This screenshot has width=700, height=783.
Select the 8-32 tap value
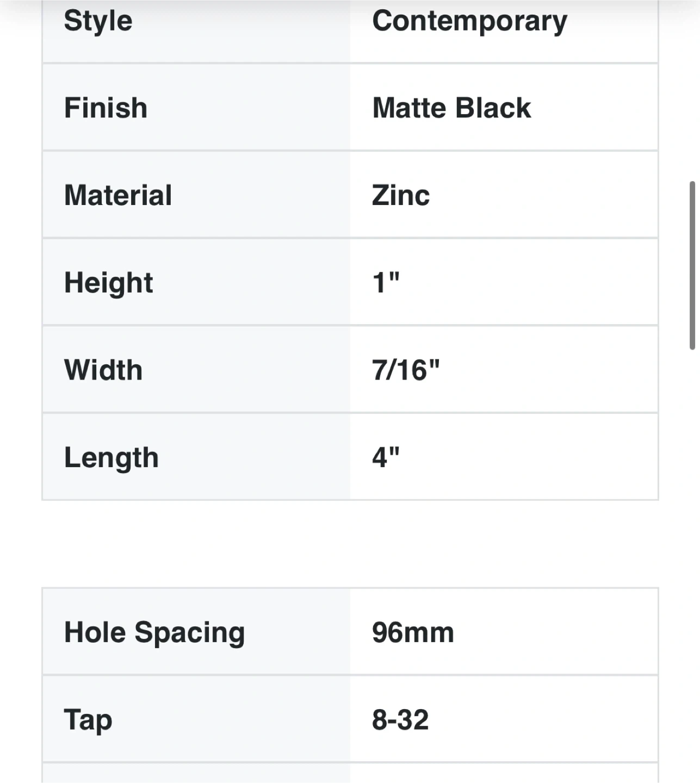(400, 719)
